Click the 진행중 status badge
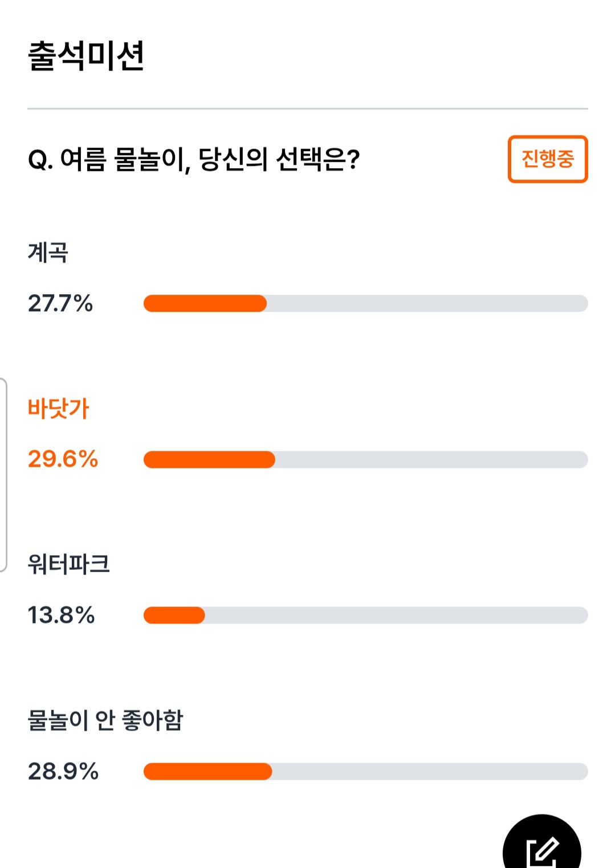This screenshot has width=615, height=868. pos(548,159)
